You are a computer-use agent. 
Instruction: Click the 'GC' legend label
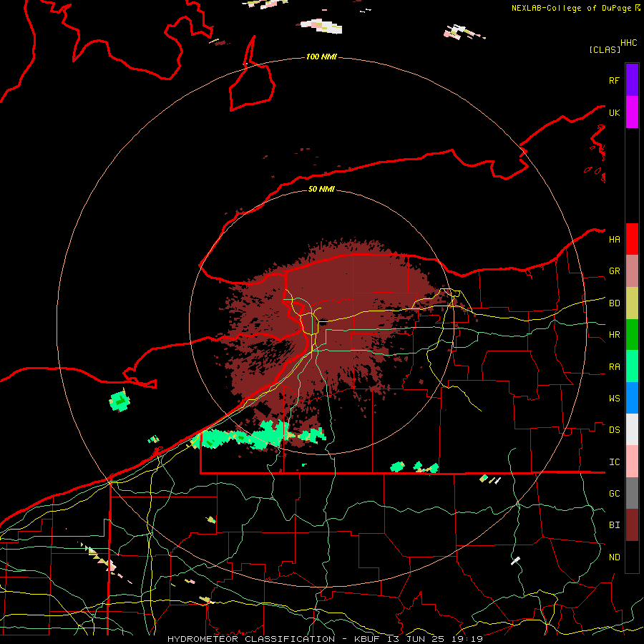(614, 494)
